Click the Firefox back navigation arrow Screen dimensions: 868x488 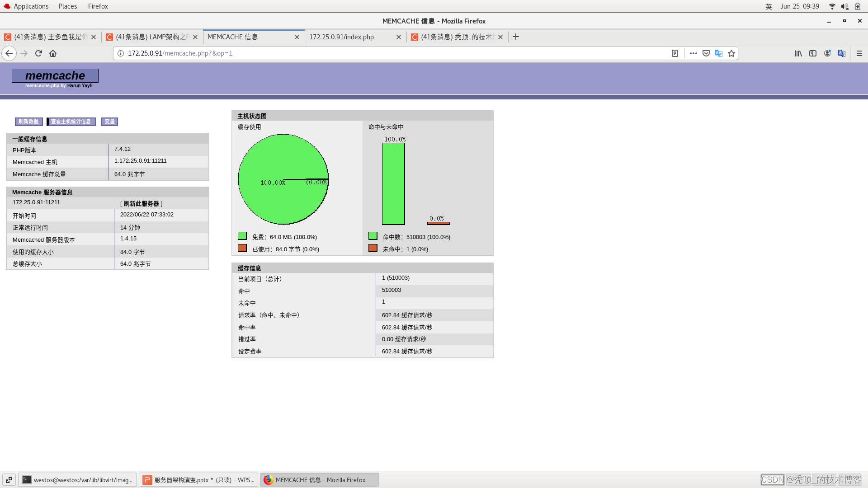tap(9, 53)
